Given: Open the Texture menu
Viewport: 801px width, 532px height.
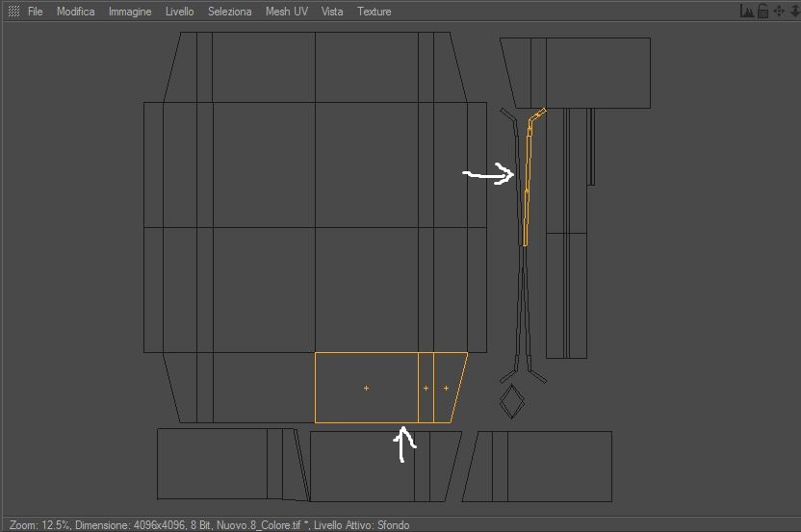Looking at the screenshot, I should [x=374, y=12].
